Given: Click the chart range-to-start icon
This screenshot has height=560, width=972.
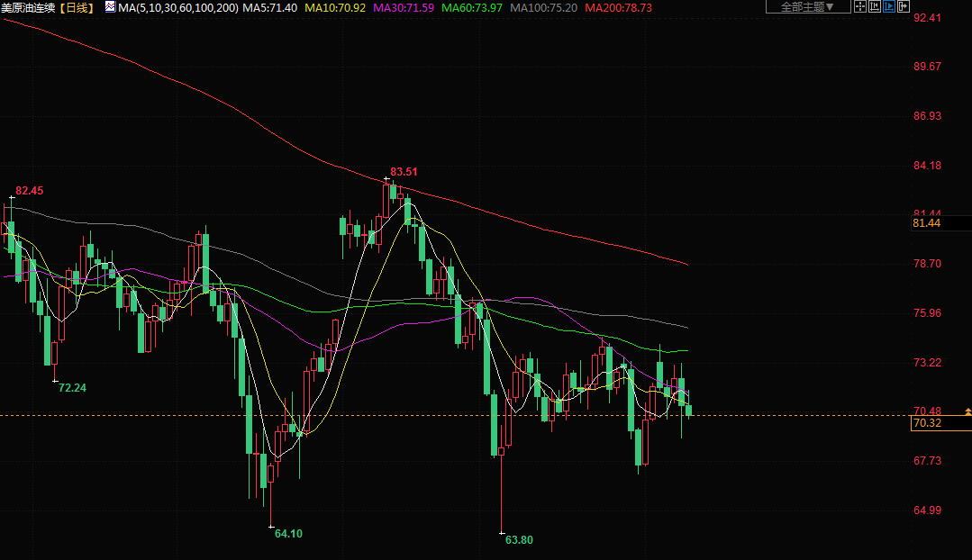Looking at the screenshot, I should click(875, 6).
